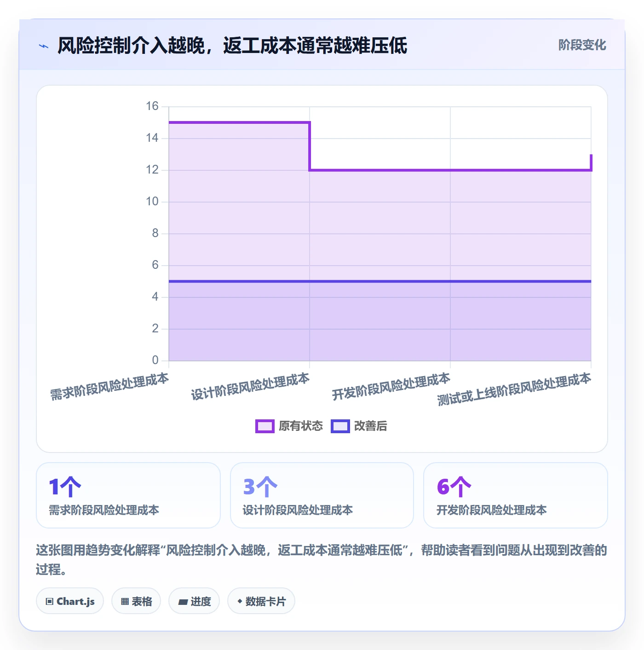Click the y-axis value 16
Screen dimensions: 644x650
point(152,106)
